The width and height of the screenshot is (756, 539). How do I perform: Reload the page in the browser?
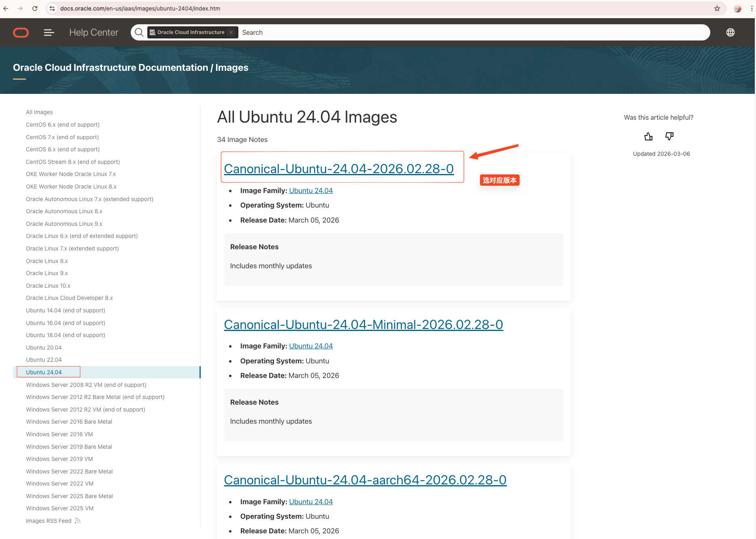point(35,8)
